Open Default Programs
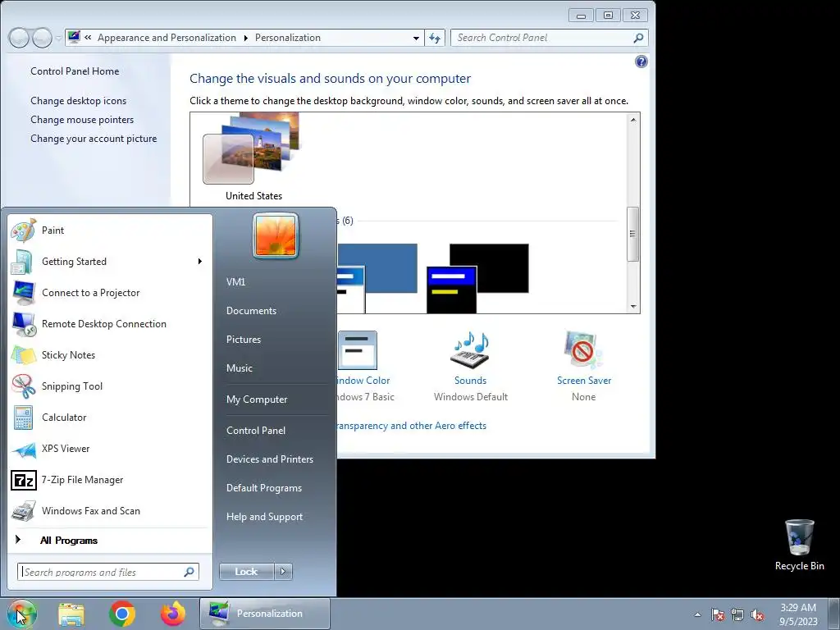This screenshot has width=840, height=630. pos(264,488)
